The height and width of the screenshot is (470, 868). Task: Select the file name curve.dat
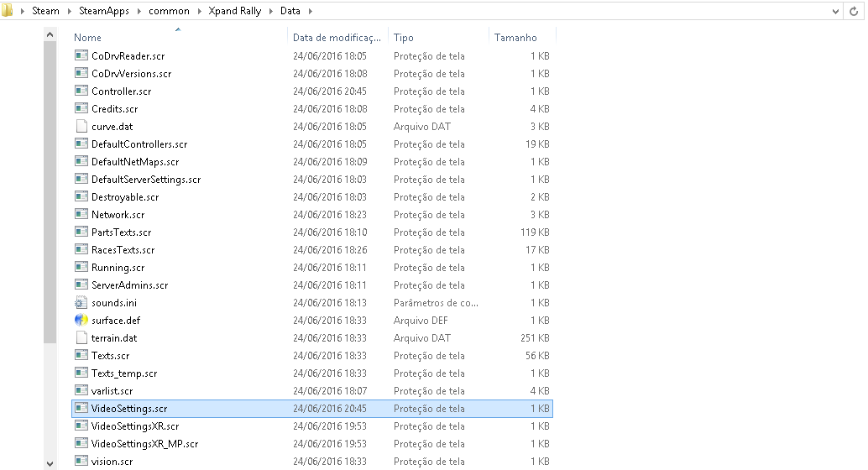pos(112,126)
